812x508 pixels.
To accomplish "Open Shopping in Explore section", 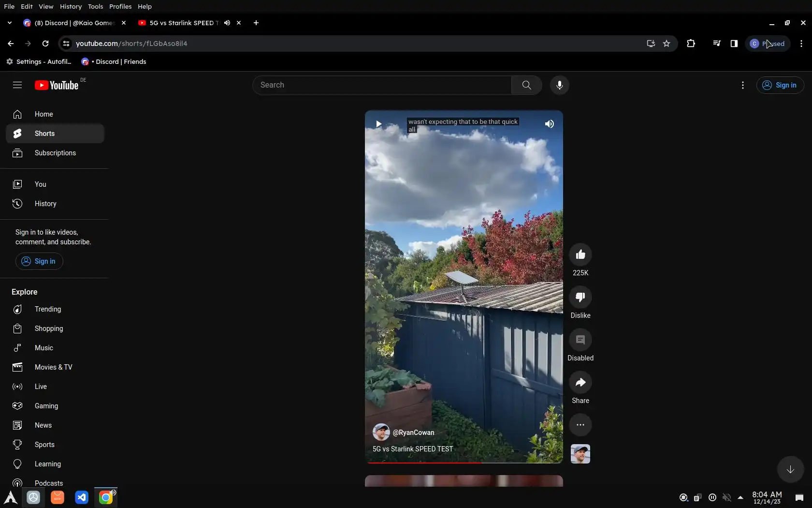I will click(55, 329).
